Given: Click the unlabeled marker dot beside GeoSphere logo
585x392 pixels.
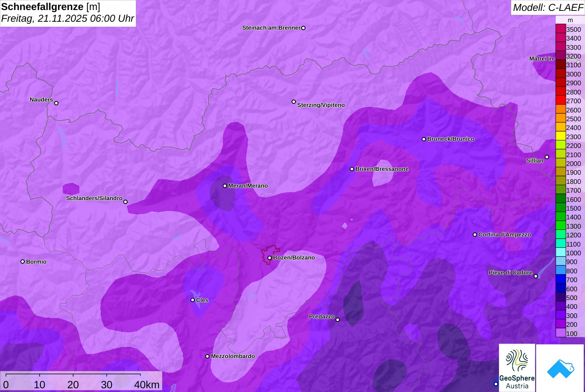Looking at the screenshot, I should (496, 384).
